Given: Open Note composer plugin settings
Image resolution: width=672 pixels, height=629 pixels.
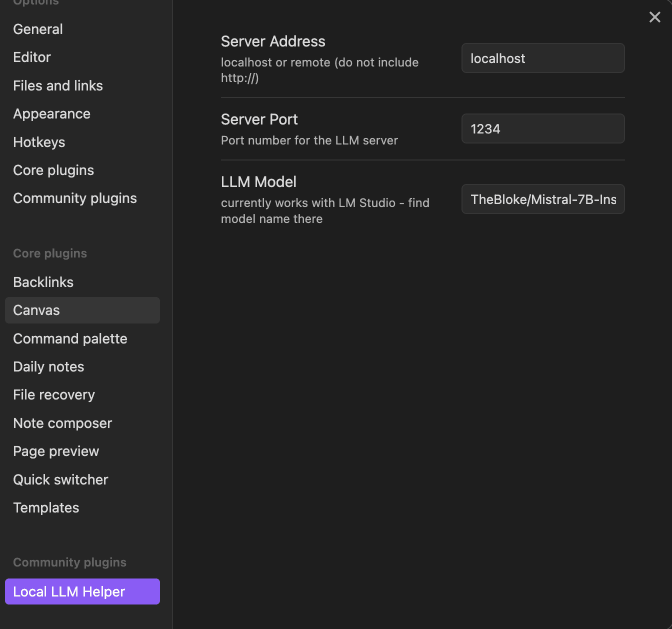Looking at the screenshot, I should (62, 423).
